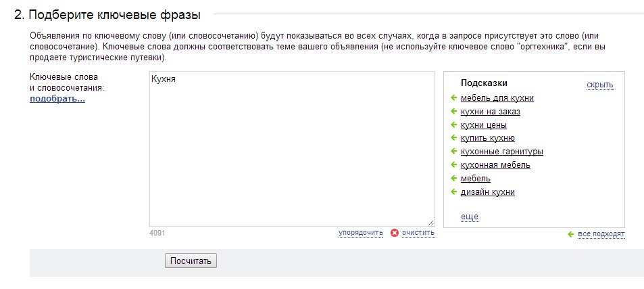The image size is (644, 289).
Task: Click the red X clear icon
Action: pos(395,233)
